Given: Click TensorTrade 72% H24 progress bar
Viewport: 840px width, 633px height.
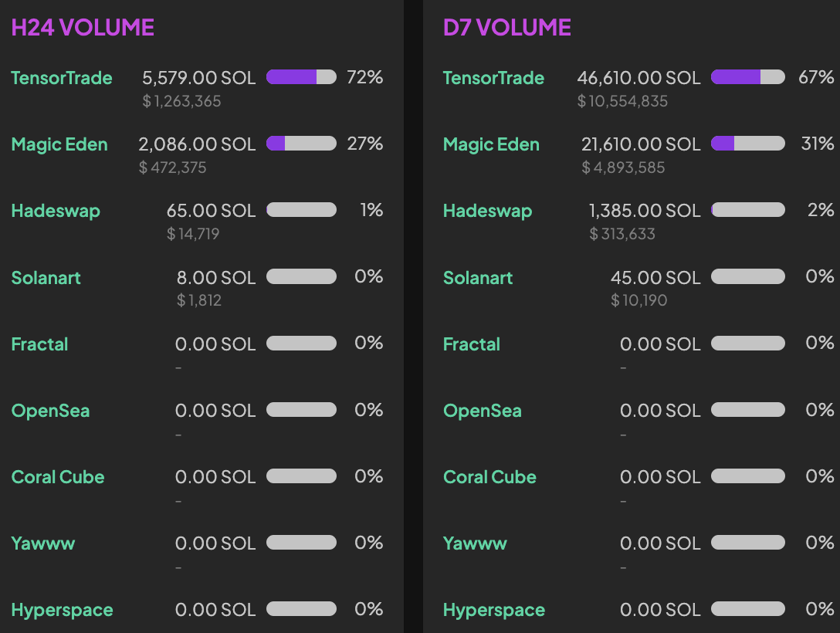Looking at the screenshot, I should [301, 77].
